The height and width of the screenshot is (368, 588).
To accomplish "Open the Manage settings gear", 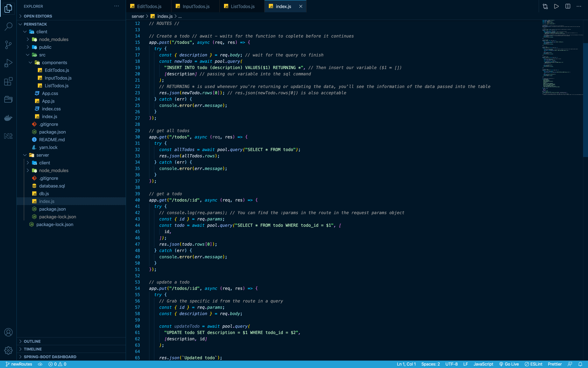I will click(x=8, y=350).
